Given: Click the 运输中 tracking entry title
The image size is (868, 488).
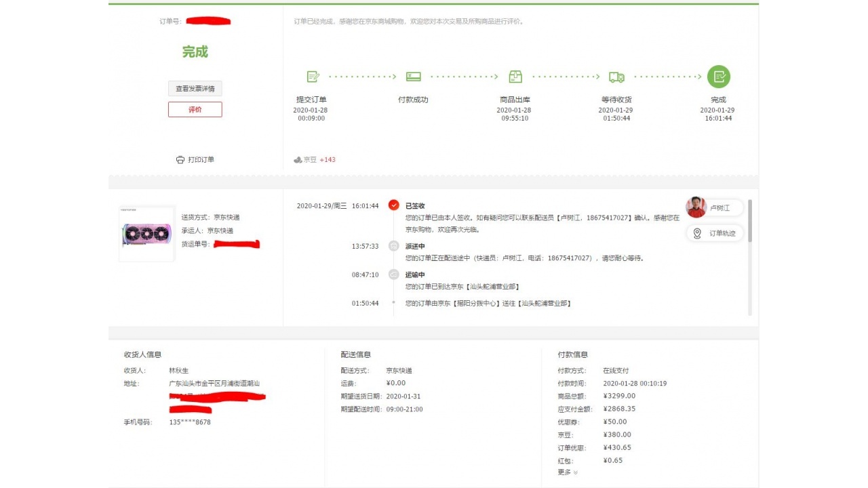Looking at the screenshot, I should point(415,274).
